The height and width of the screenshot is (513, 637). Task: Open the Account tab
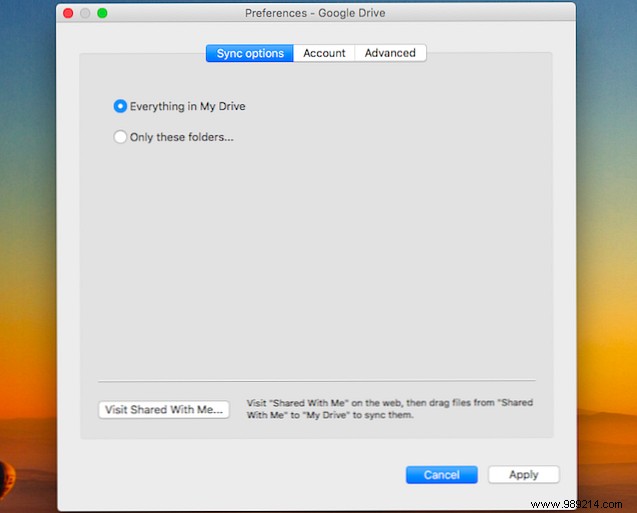tap(324, 53)
